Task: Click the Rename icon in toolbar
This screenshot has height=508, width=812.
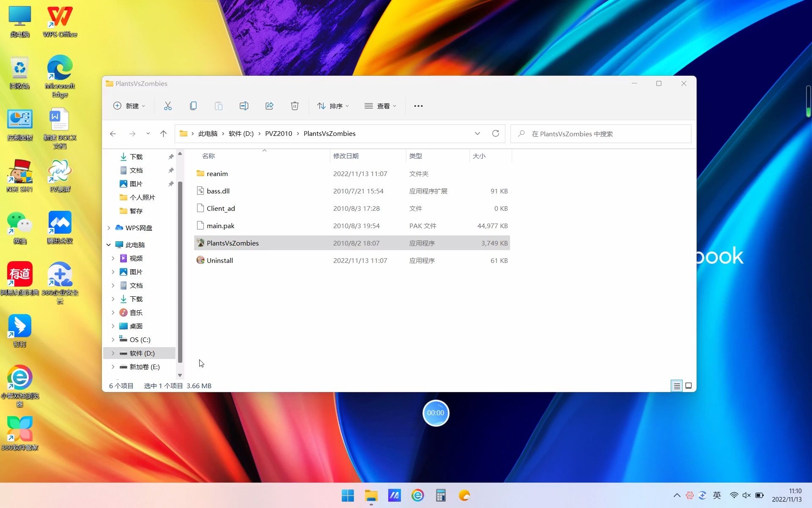Action: click(x=244, y=106)
